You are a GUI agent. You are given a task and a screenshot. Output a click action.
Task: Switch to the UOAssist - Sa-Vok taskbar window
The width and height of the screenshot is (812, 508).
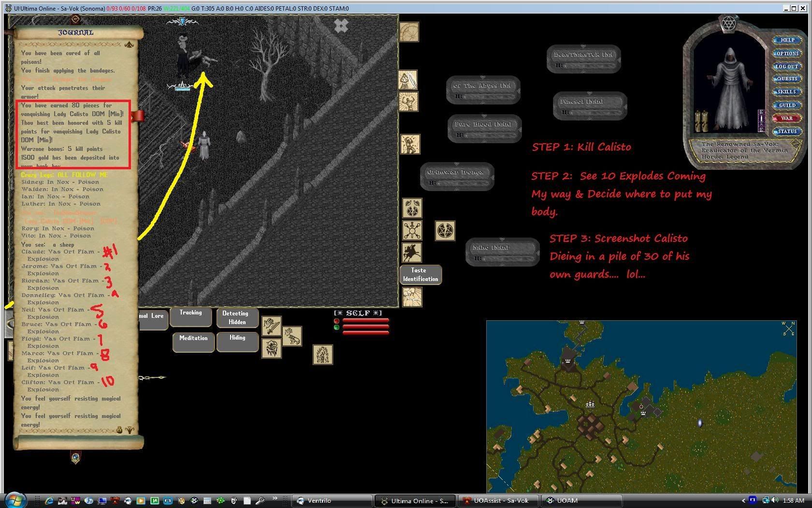coord(498,501)
